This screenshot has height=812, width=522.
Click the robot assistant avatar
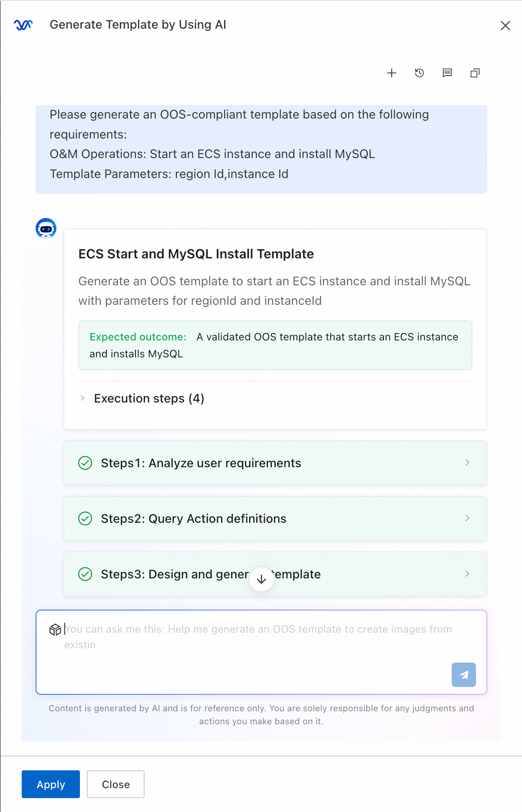[x=46, y=228]
